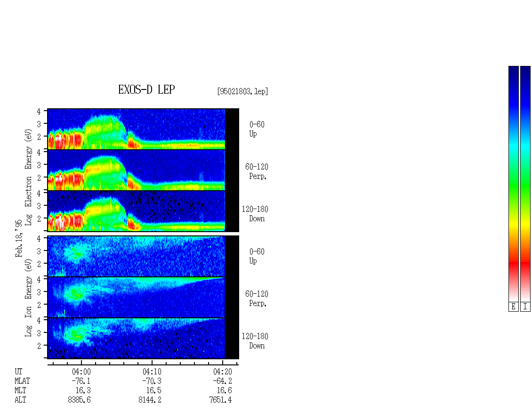The height and width of the screenshot is (412, 532).
Task: Click the MLT value 16.6
Action: 224,391
